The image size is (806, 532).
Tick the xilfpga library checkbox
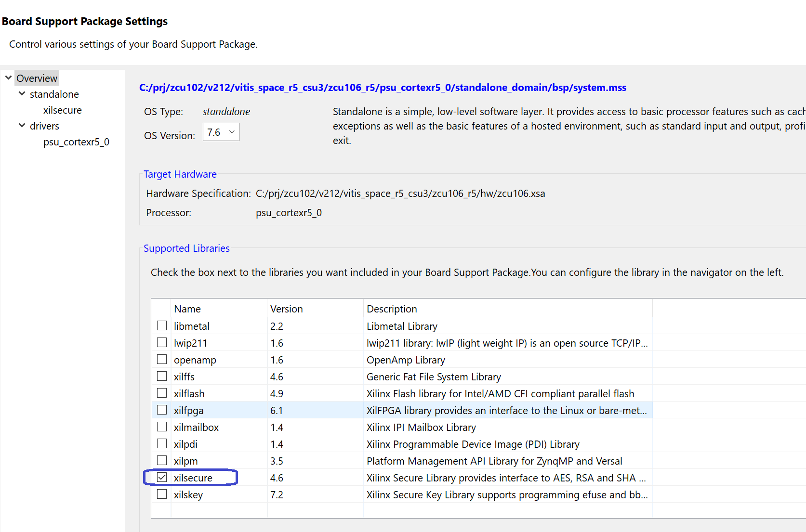click(x=162, y=410)
